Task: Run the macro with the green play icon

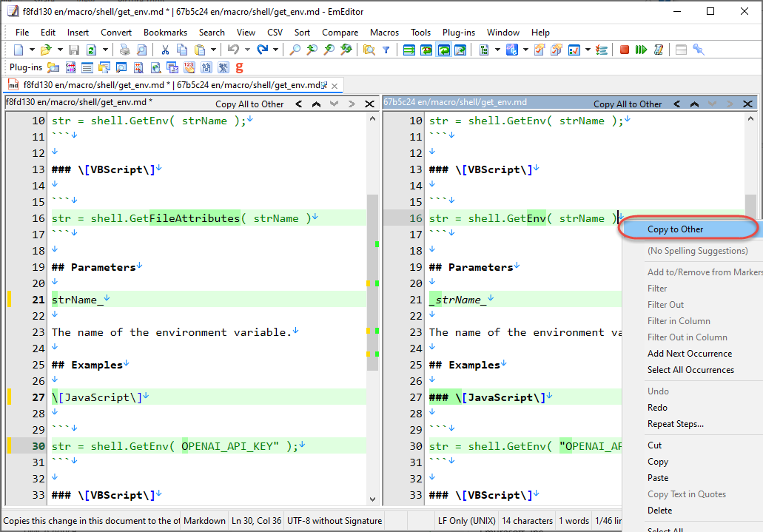Action: 642,50
